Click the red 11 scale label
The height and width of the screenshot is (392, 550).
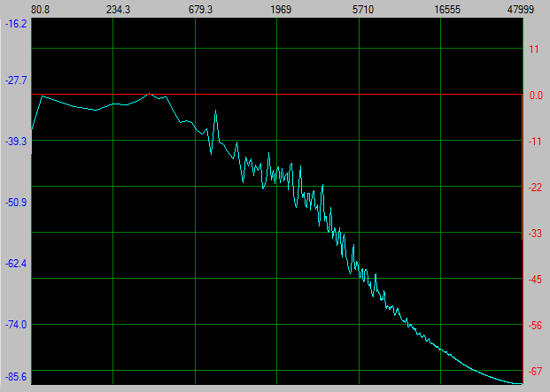[534, 50]
